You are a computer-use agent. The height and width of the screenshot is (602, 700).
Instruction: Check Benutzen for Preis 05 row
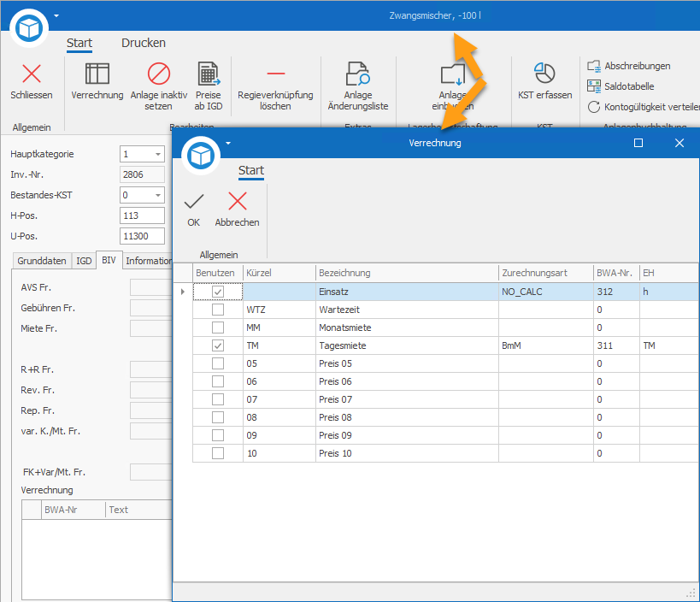point(218,363)
